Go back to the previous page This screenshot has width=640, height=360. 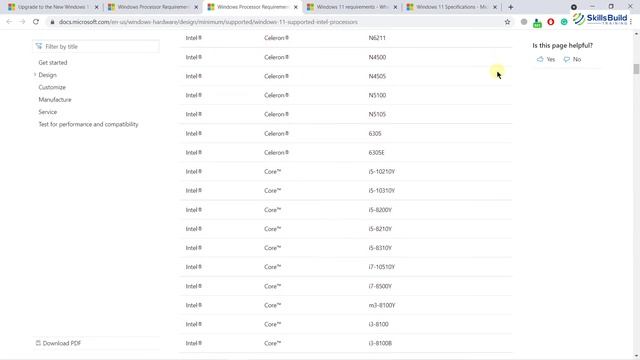pyautogui.click(x=9, y=22)
